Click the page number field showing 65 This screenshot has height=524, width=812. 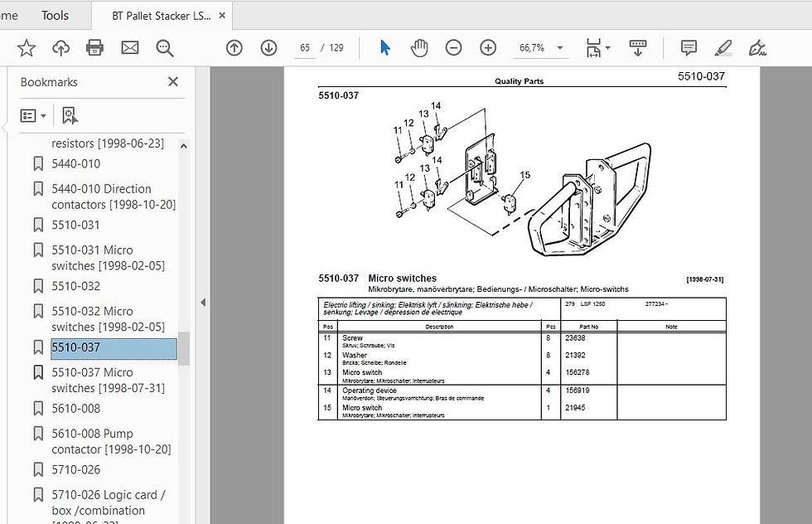click(305, 48)
